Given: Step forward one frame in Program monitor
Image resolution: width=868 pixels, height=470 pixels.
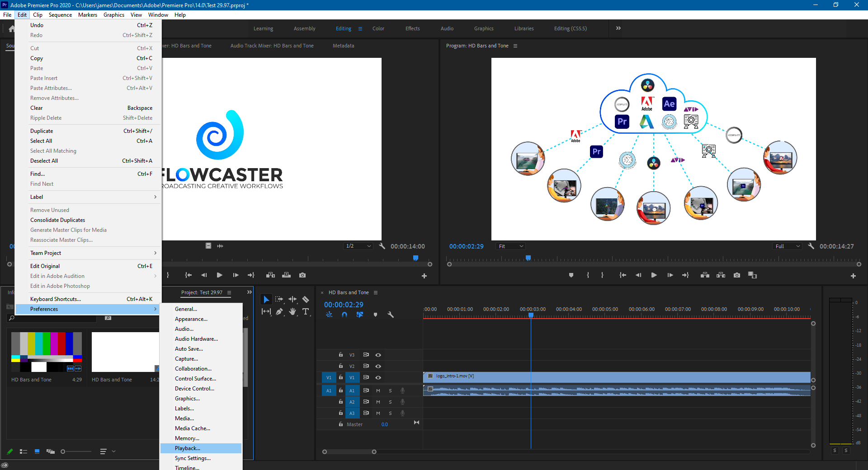Looking at the screenshot, I should tap(670, 275).
